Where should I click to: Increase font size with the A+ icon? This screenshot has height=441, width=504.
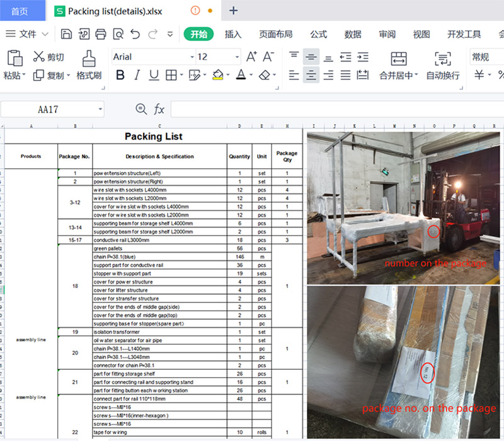pos(251,57)
